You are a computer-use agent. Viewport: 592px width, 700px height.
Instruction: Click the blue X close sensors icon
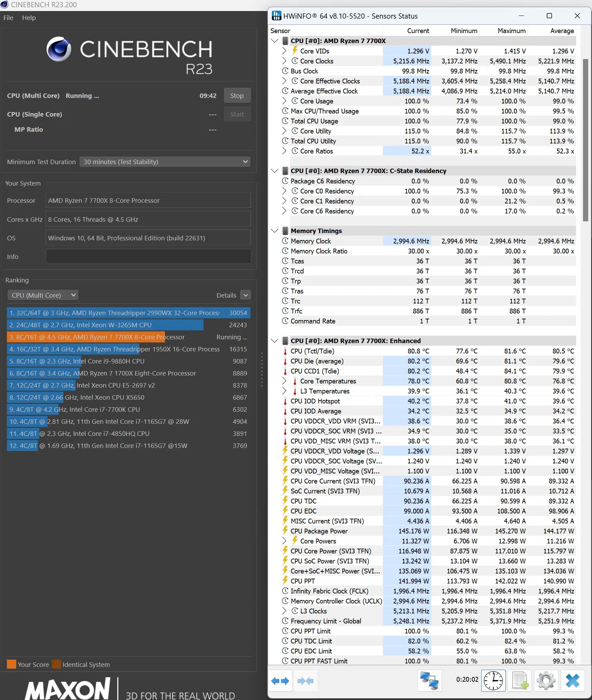point(572,681)
